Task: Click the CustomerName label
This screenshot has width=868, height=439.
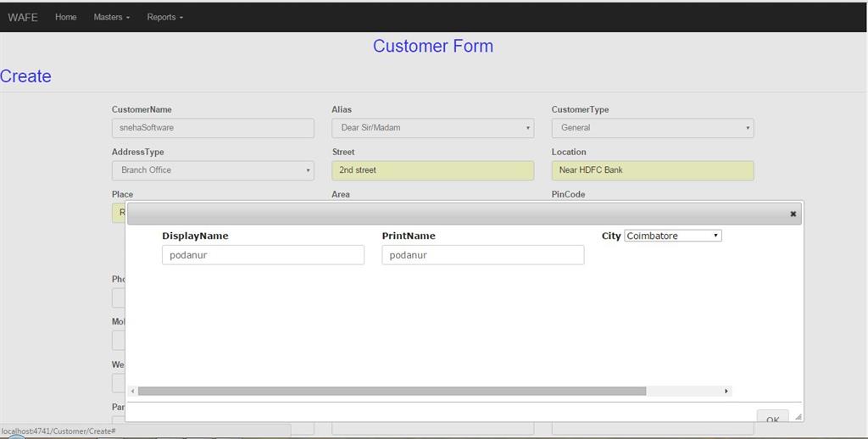Action: click(x=142, y=109)
